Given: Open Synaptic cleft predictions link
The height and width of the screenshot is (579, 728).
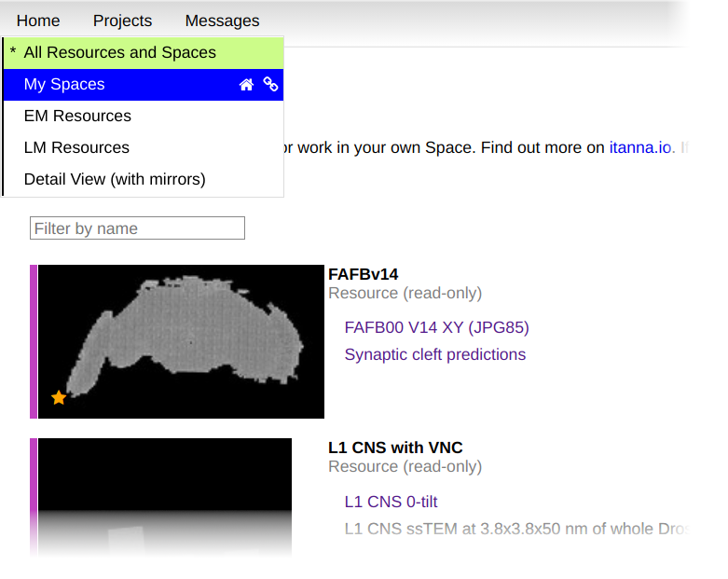Looking at the screenshot, I should 434,355.
